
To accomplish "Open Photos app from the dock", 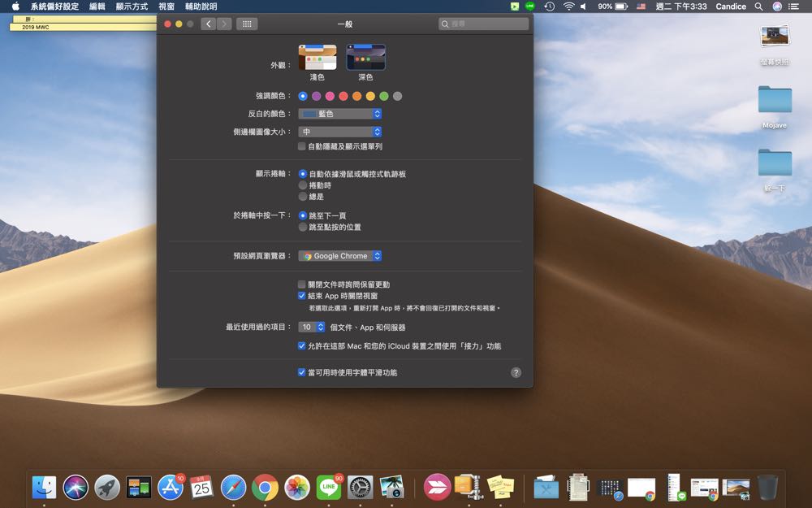I will pos(297,487).
